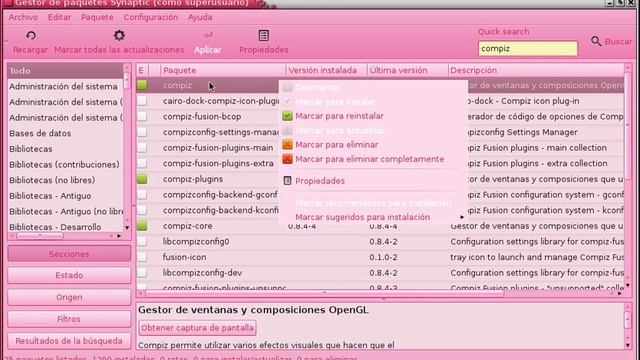640x360 pixels.
Task: Click the package list down scroll arrow
Action: click(628, 286)
